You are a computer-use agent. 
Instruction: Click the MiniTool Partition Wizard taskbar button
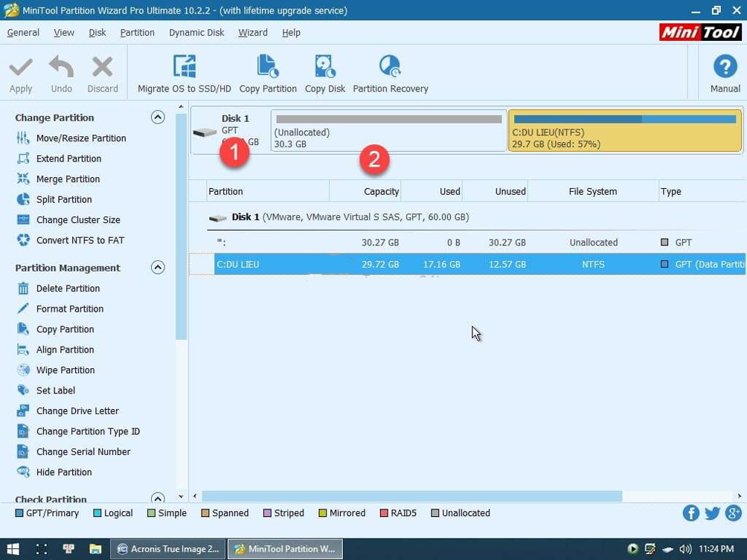point(285,549)
